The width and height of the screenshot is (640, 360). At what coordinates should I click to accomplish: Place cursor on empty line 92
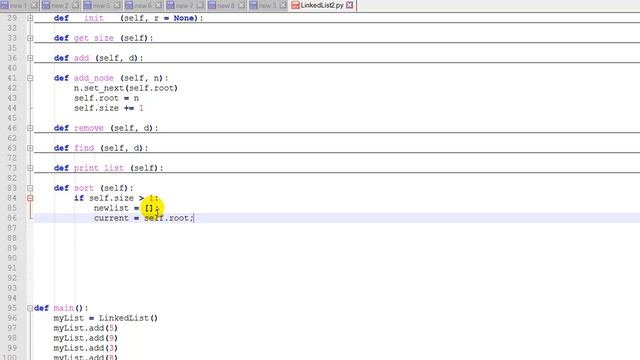(337, 278)
